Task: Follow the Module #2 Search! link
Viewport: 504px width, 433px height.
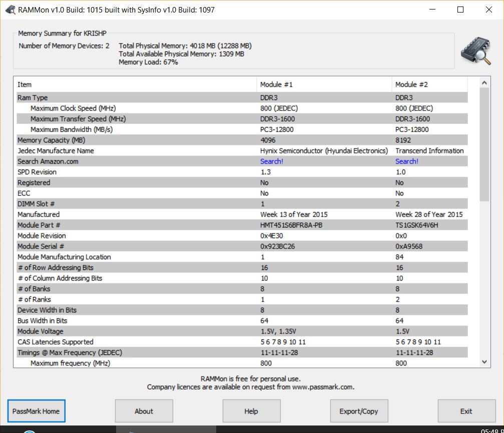Action: [407, 161]
